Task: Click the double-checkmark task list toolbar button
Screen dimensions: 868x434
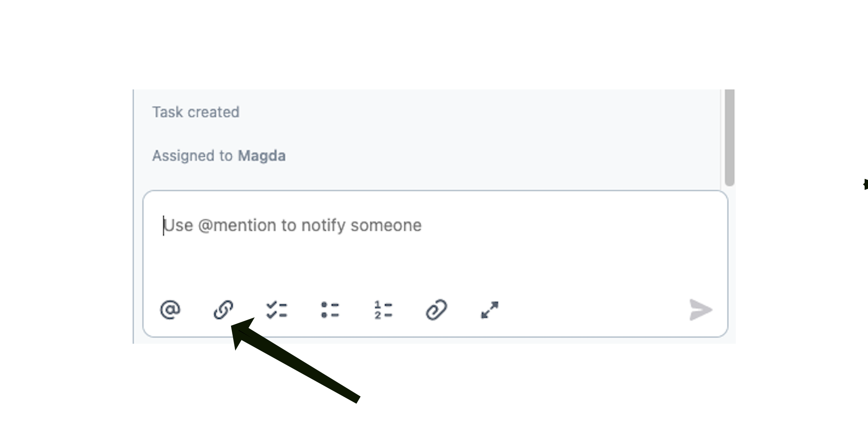Action: pos(277,310)
